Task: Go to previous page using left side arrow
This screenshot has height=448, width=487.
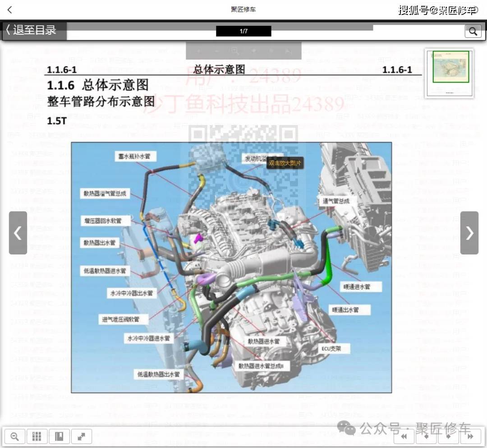Action: pos(18,233)
